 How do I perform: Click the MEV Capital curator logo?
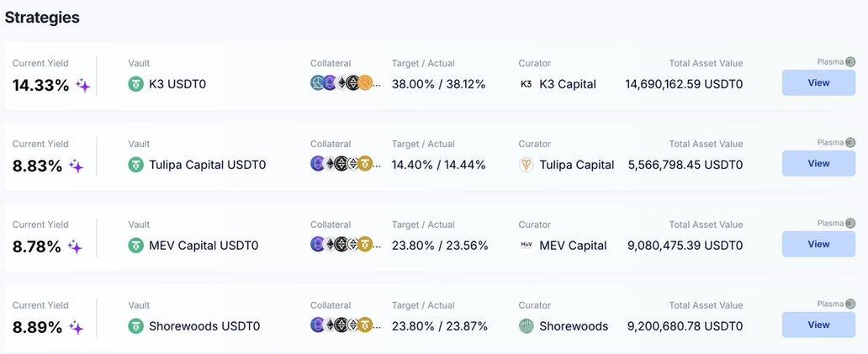click(527, 246)
